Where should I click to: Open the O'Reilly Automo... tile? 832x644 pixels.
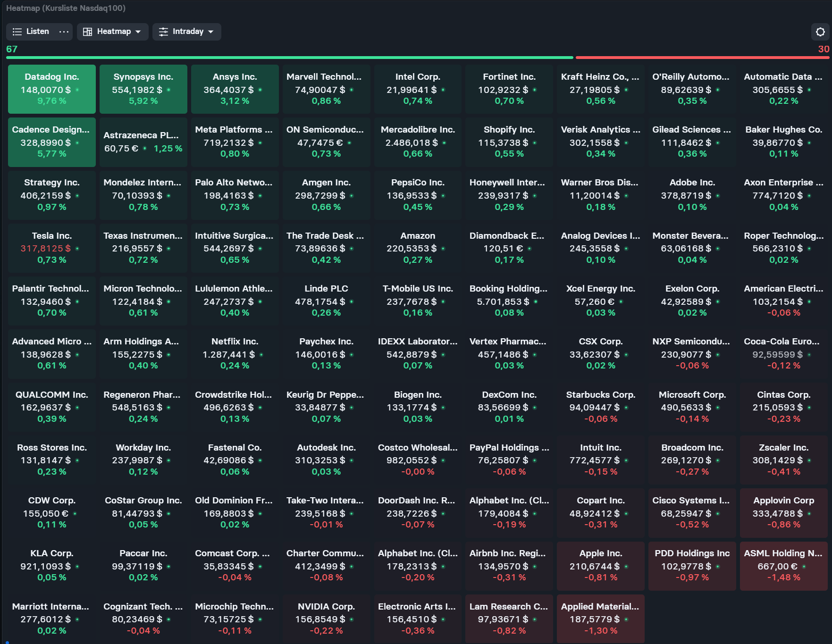(x=692, y=89)
